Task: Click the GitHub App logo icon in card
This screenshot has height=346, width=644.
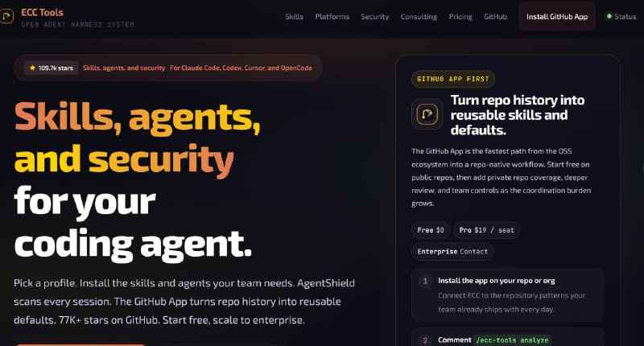Action: pos(427,114)
